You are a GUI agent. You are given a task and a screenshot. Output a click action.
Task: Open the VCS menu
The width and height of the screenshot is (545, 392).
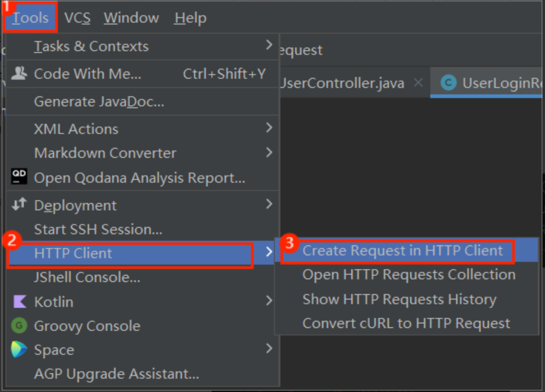(77, 18)
